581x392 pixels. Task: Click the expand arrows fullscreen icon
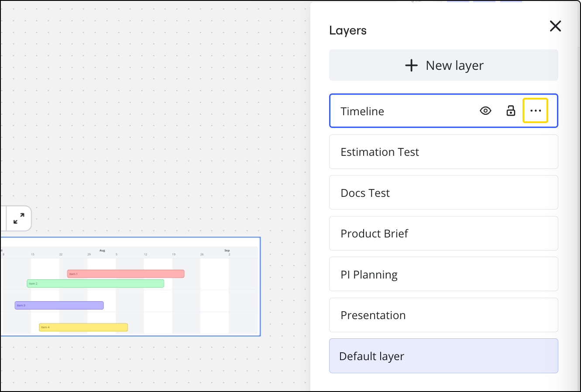click(19, 218)
